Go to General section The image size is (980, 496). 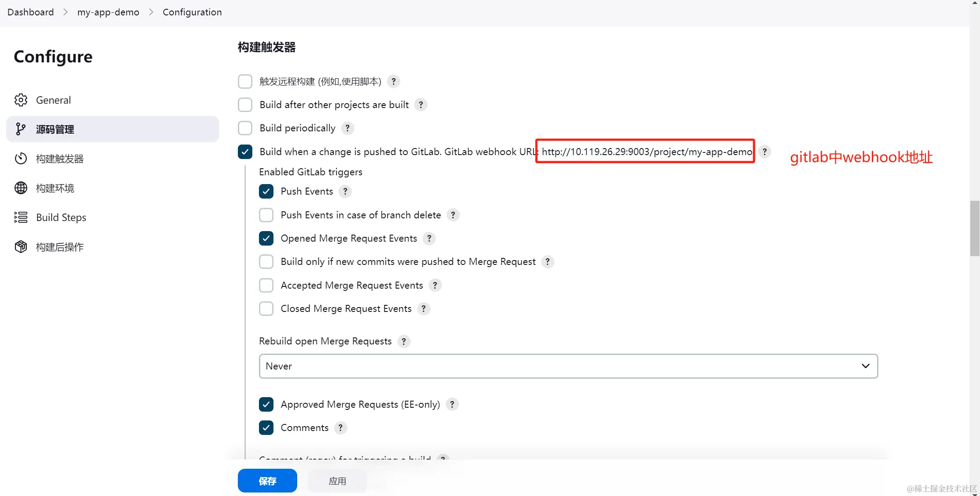click(x=113, y=100)
